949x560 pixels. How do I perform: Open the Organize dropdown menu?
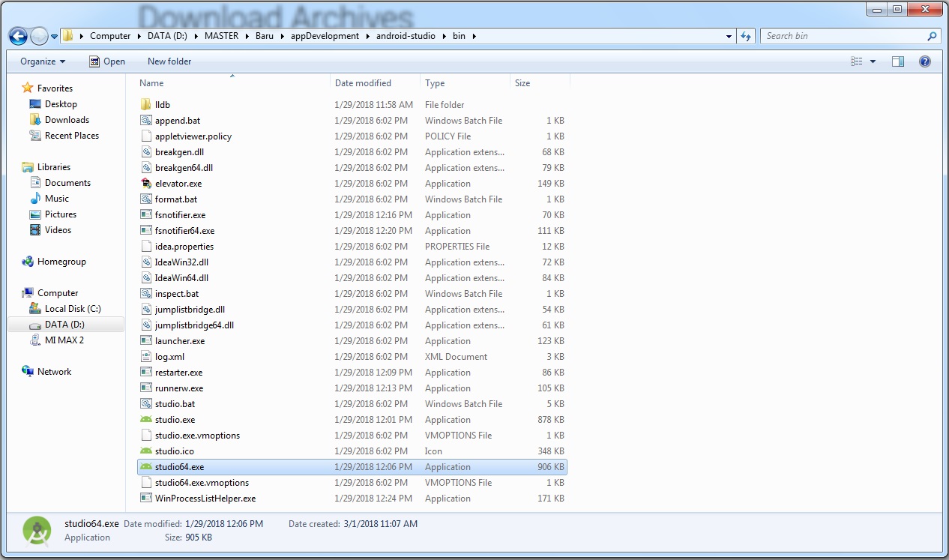pos(43,61)
